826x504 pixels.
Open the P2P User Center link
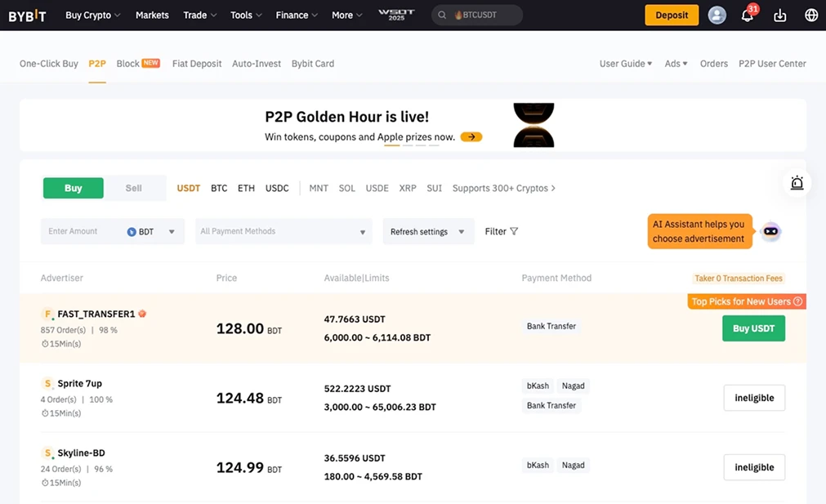pyautogui.click(x=772, y=64)
